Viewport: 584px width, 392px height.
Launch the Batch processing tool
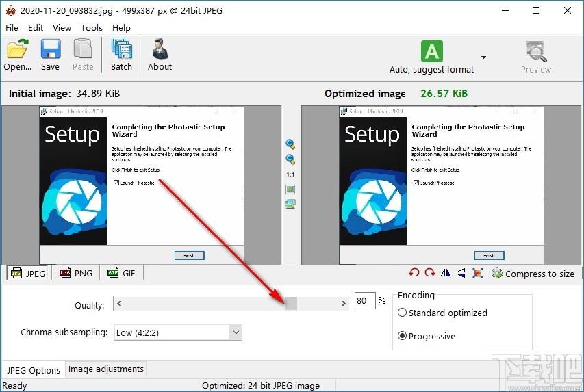pyautogui.click(x=121, y=55)
